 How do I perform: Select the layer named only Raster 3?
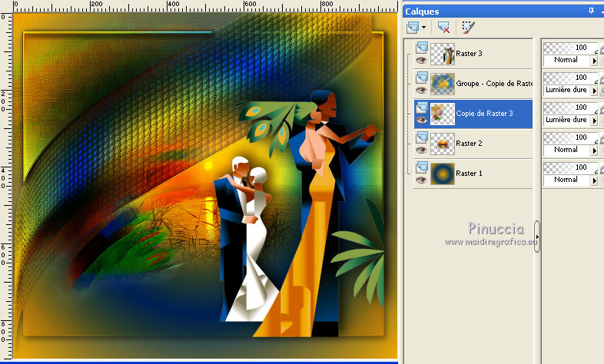tap(469, 54)
